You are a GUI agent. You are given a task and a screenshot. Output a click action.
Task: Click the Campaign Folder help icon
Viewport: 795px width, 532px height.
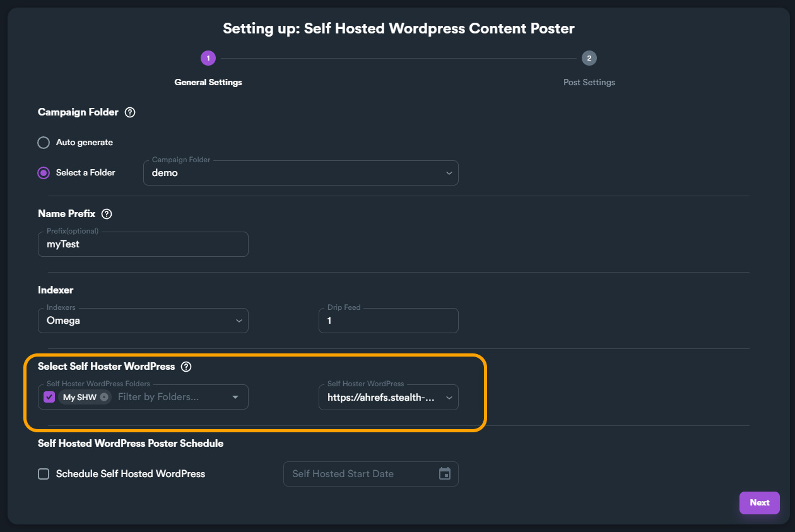click(130, 112)
